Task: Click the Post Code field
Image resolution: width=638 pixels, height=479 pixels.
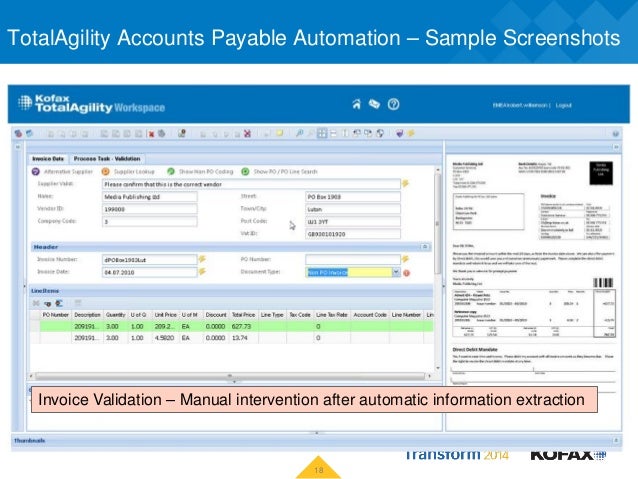Action: click(x=353, y=222)
